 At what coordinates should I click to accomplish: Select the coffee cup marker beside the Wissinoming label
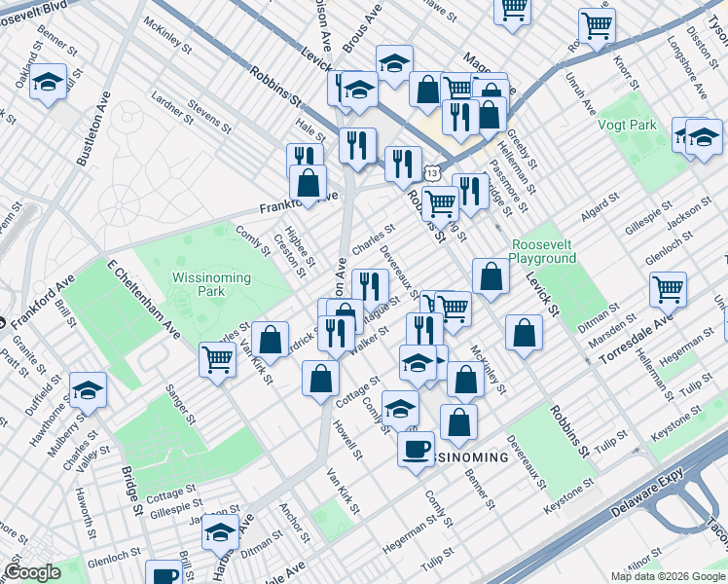(x=417, y=451)
